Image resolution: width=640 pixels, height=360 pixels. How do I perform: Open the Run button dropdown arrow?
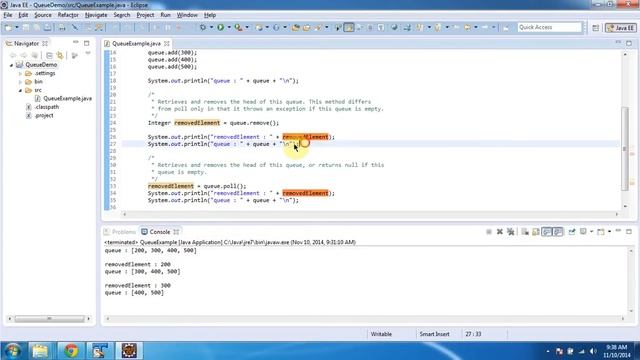tap(229, 27)
